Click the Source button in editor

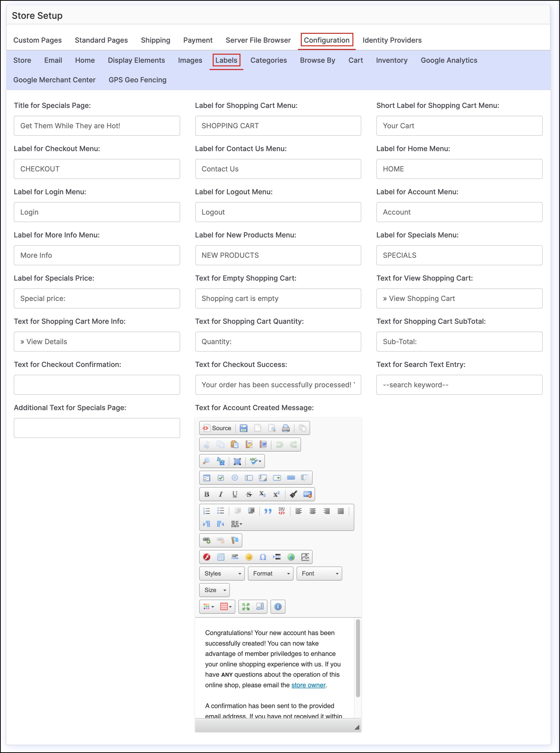pos(217,428)
